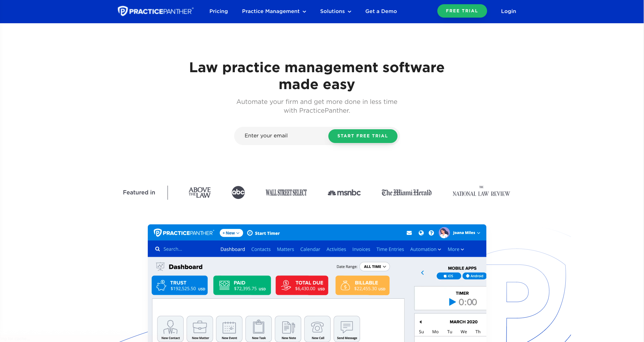Screen dimensions: 644x342
Task: Go to the Login page
Action: point(509,11)
